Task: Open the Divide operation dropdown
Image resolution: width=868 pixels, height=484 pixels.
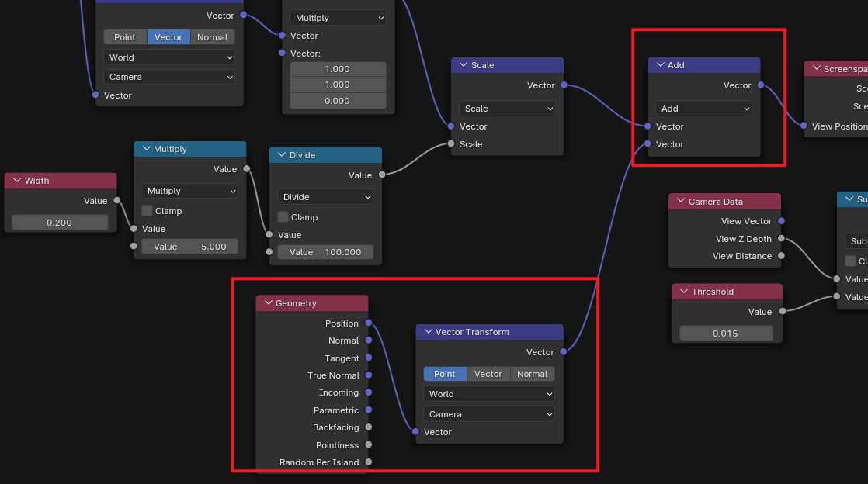Action: pos(325,197)
